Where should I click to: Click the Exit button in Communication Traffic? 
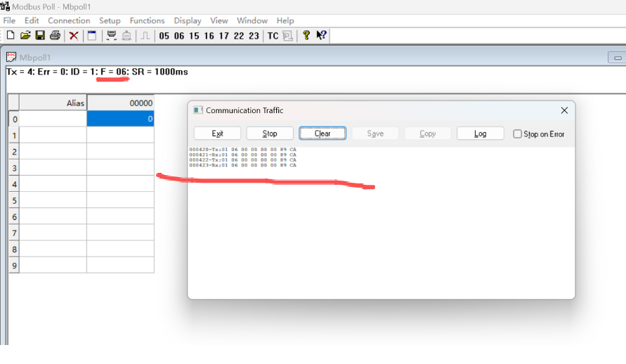coord(217,134)
